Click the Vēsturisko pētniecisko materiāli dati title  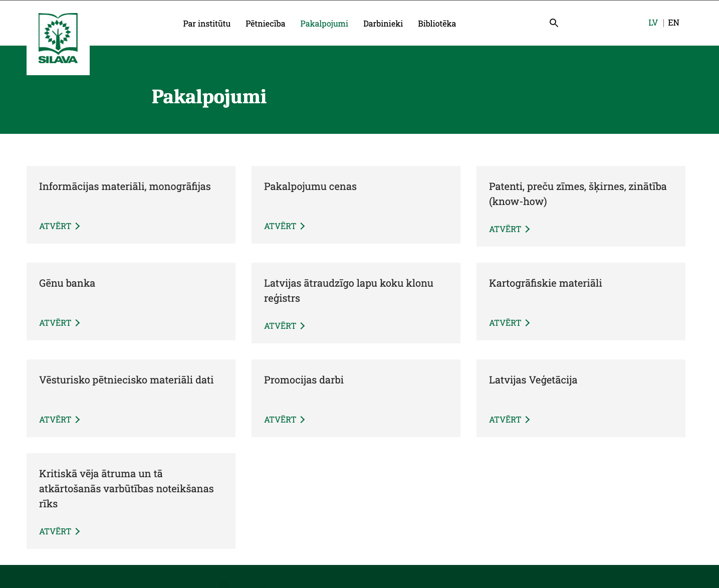[x=126, y=380]
